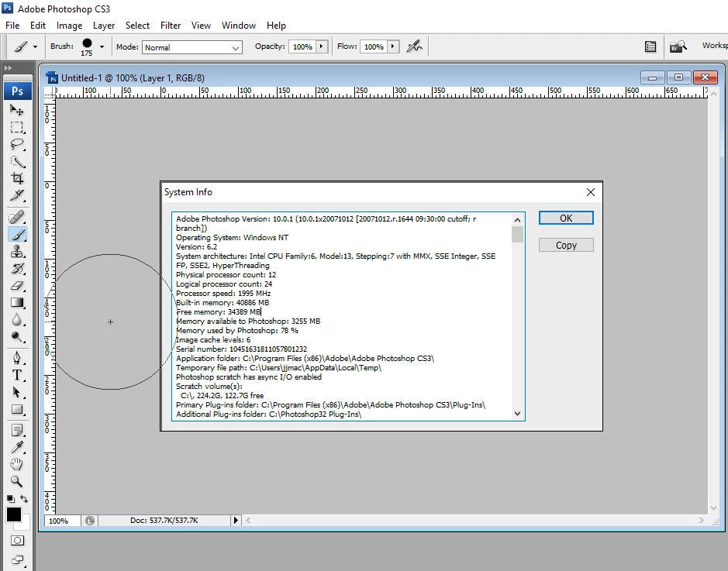Open the Filter menu
Viewport: 728px width, 571px height.
(x=171, y=26)
